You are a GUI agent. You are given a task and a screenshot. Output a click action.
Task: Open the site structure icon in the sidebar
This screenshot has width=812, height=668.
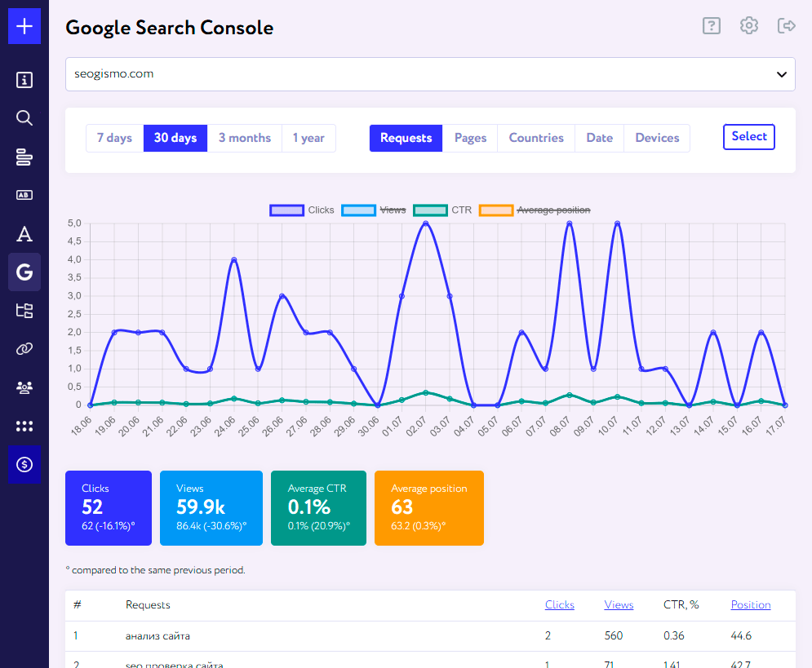[x=24, y=310]
